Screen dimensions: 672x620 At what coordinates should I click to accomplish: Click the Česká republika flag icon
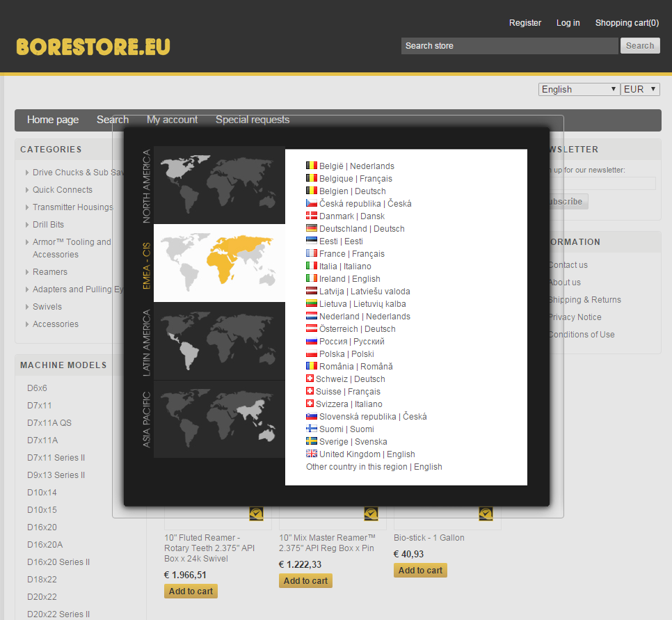pos(312,203)
